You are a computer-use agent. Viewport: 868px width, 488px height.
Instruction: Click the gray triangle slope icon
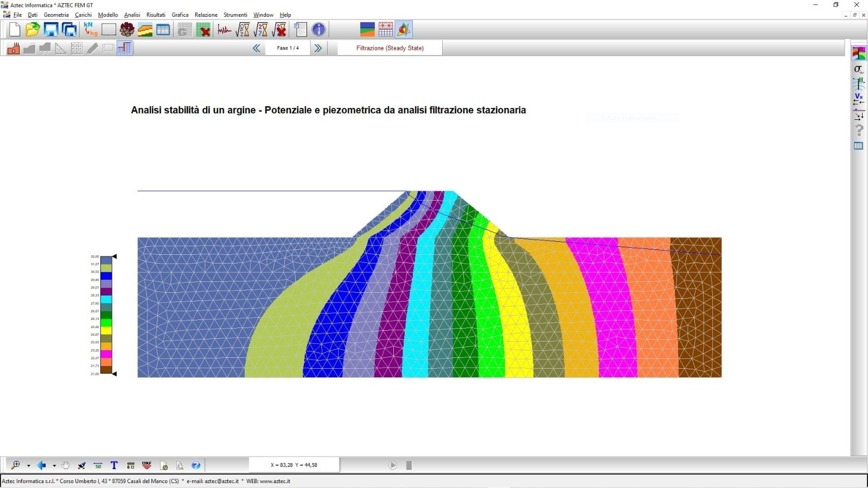(x=61, y=48)
